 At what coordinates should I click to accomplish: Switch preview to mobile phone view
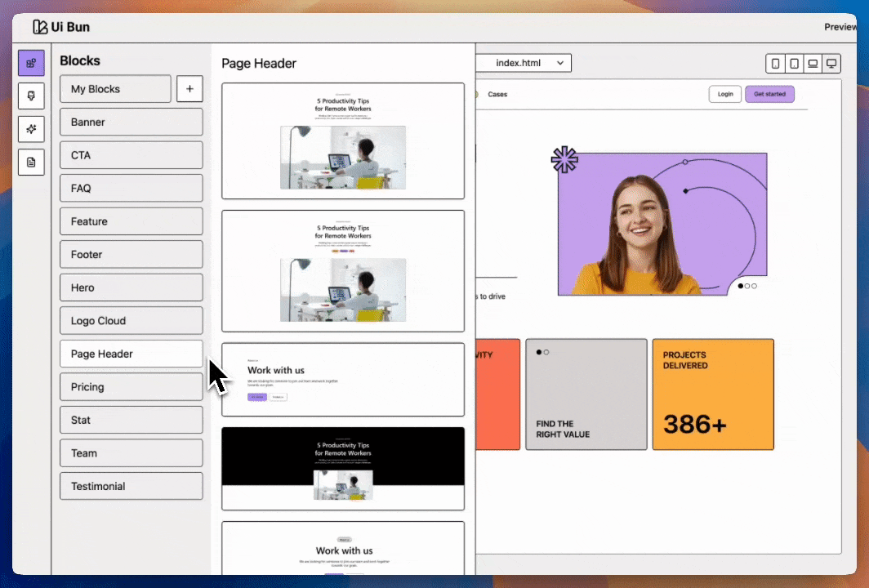coord(775,63)
